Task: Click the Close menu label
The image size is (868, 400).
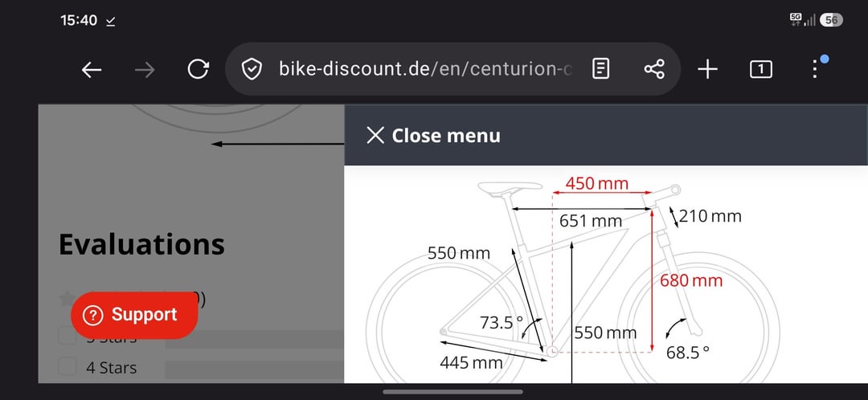Action: [446, 136]
